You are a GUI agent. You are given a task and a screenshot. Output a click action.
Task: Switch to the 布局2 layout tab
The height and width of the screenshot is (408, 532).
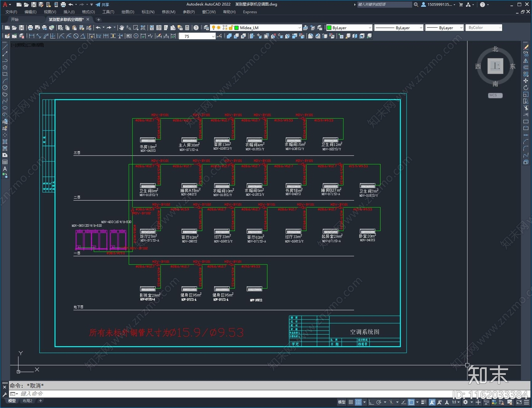[x=27, y=401]
